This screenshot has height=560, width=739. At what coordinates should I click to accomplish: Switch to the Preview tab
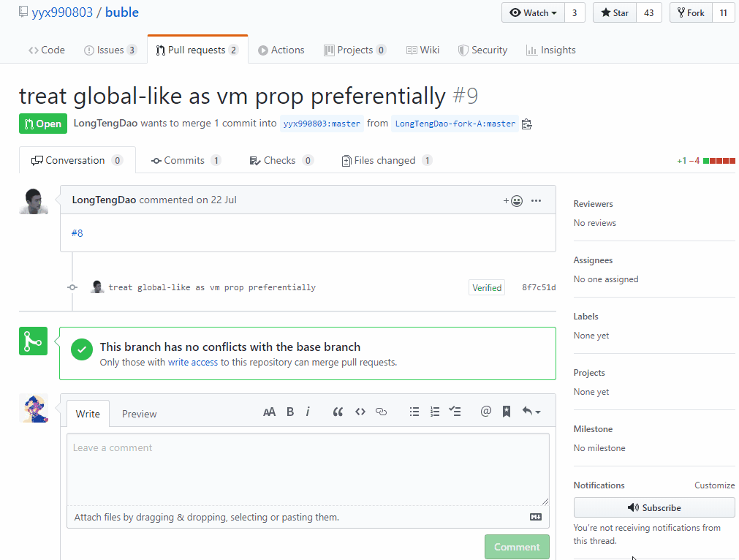pos(139,414)
